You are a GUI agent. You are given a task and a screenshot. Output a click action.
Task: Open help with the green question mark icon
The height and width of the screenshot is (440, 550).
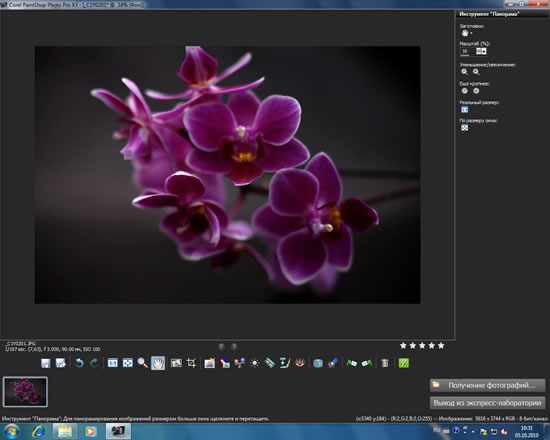pos(403,363)
